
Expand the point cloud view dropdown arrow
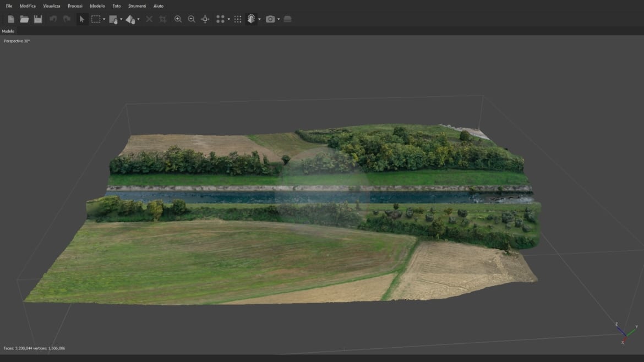229,19
